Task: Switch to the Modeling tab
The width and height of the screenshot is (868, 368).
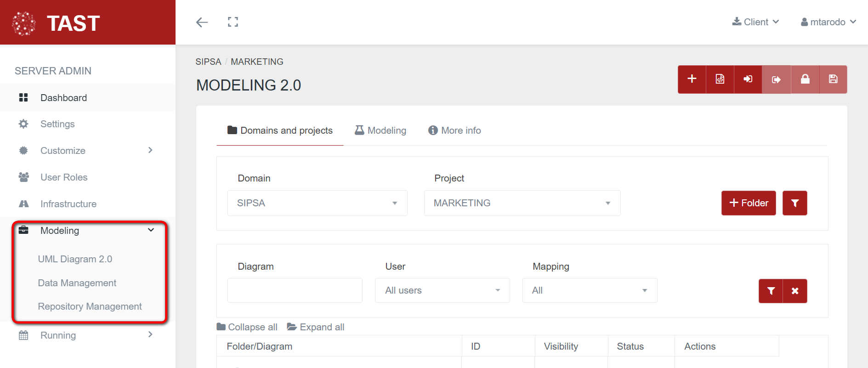Action: (380, 130)
